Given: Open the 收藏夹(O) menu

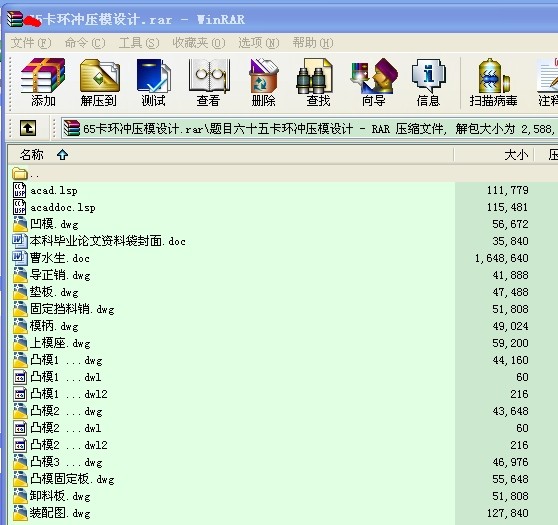Looking at the screenshot, I should [199, 43].
